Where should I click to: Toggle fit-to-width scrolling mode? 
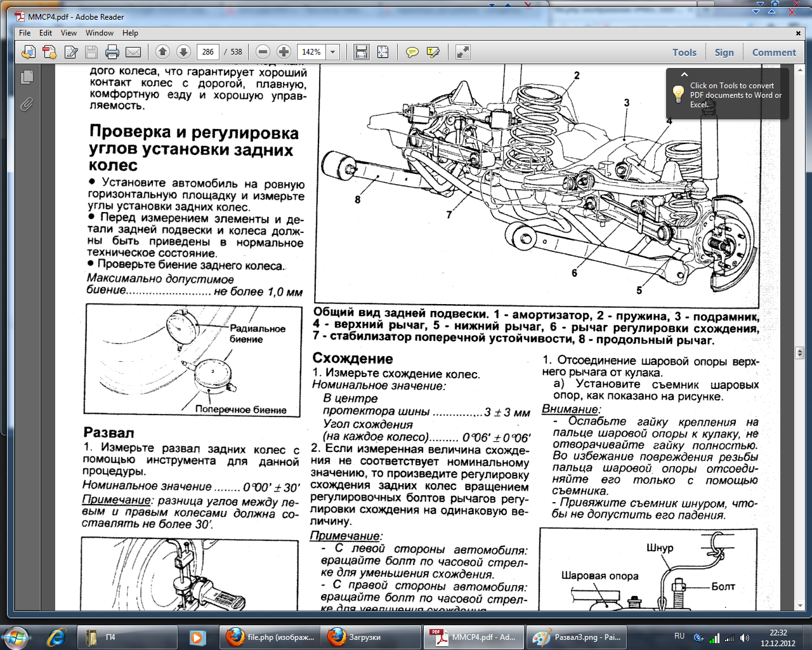361,52
